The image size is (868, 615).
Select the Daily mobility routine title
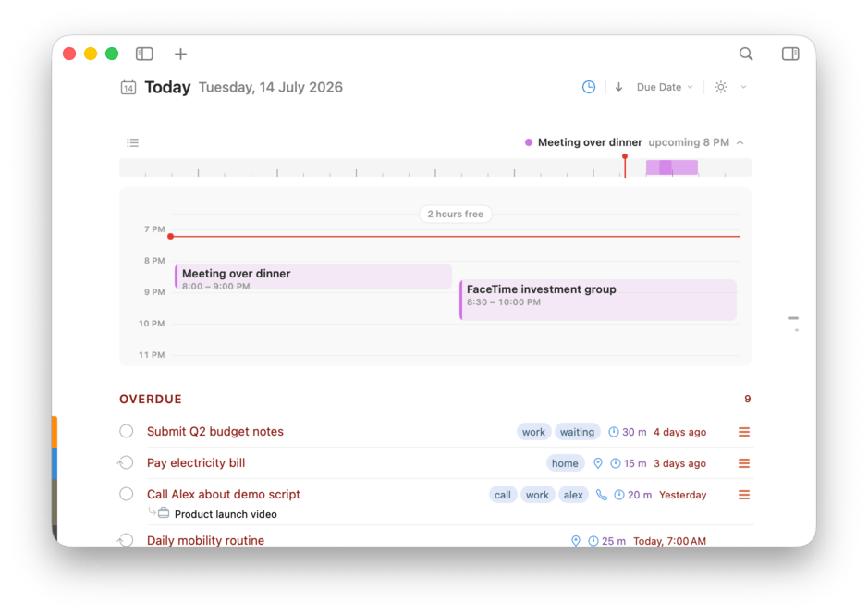(205, 540)
